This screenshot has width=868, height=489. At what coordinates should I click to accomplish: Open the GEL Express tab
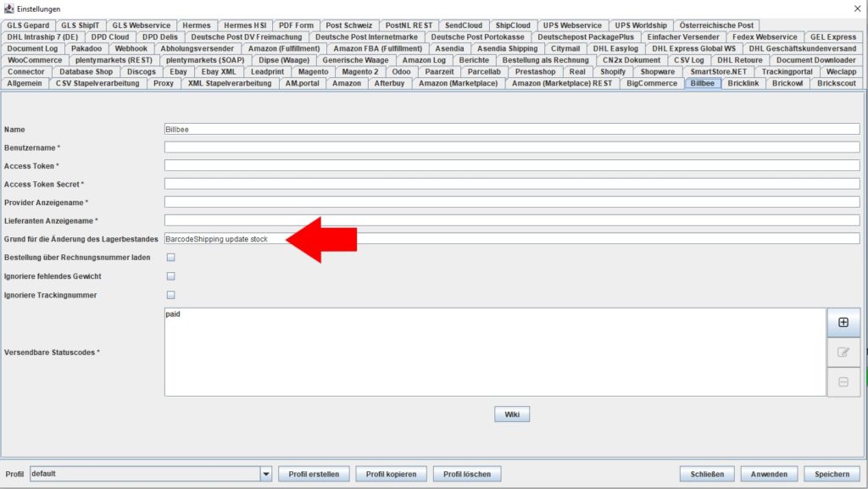(833, 37)
